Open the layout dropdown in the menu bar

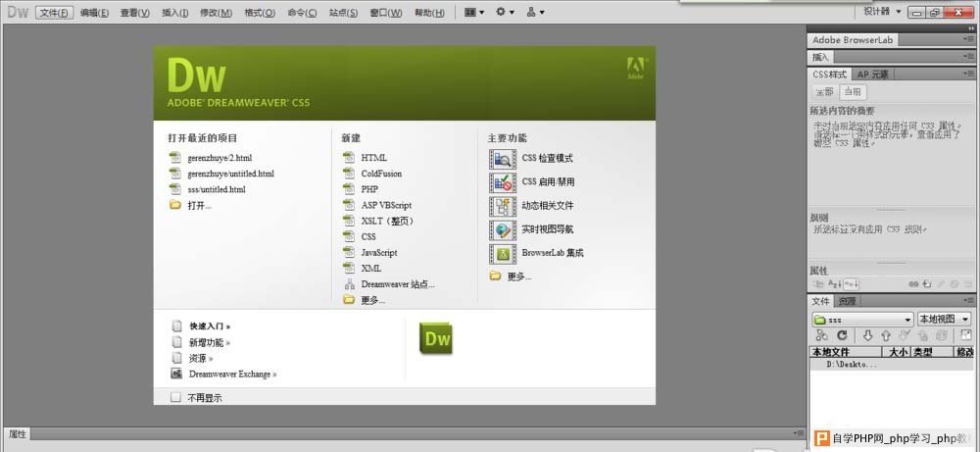474,12
